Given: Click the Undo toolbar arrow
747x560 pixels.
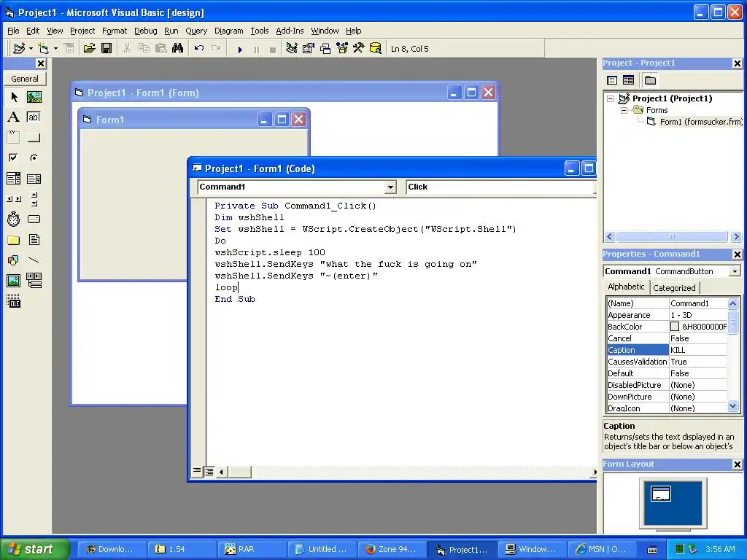Looking at the screenshot, I should [x=199, y=48].
